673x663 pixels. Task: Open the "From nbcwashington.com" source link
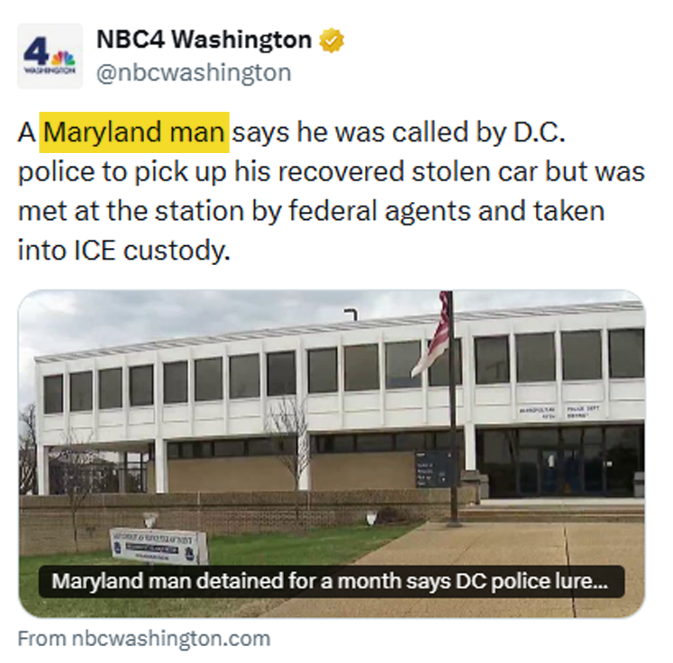pos(144,637)
